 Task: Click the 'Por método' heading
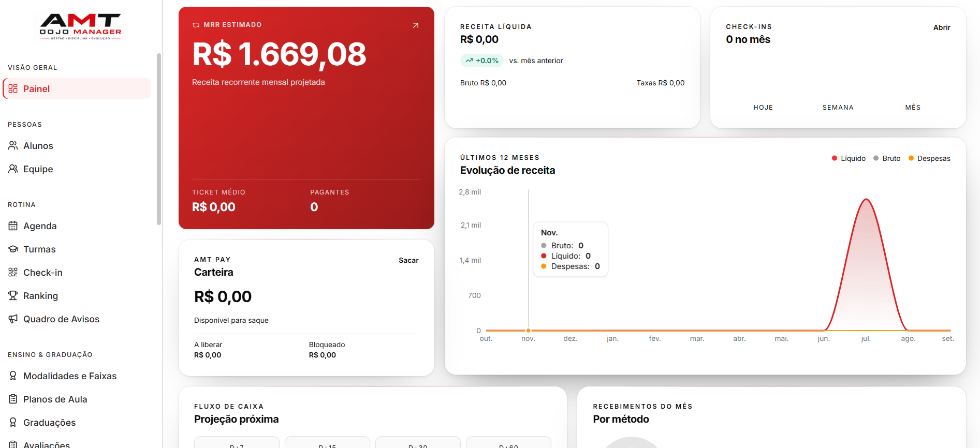[621, 420]
